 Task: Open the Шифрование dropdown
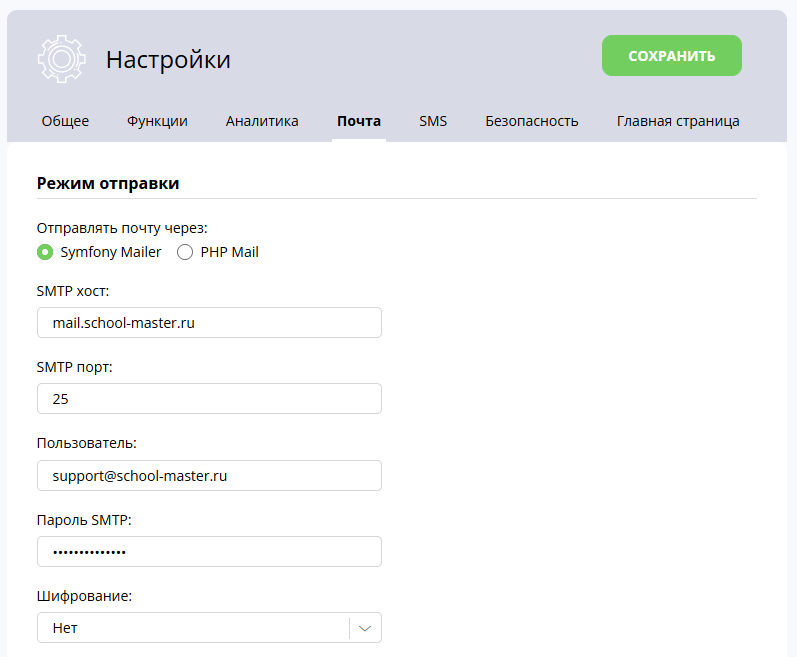tap(209, 628)
